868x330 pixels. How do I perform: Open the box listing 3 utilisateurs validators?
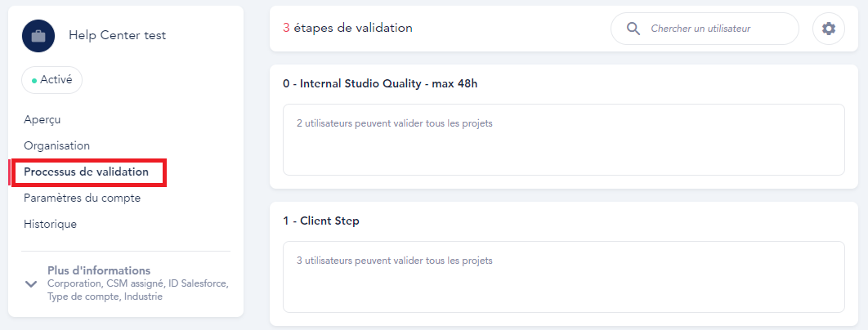coord(563,276)
